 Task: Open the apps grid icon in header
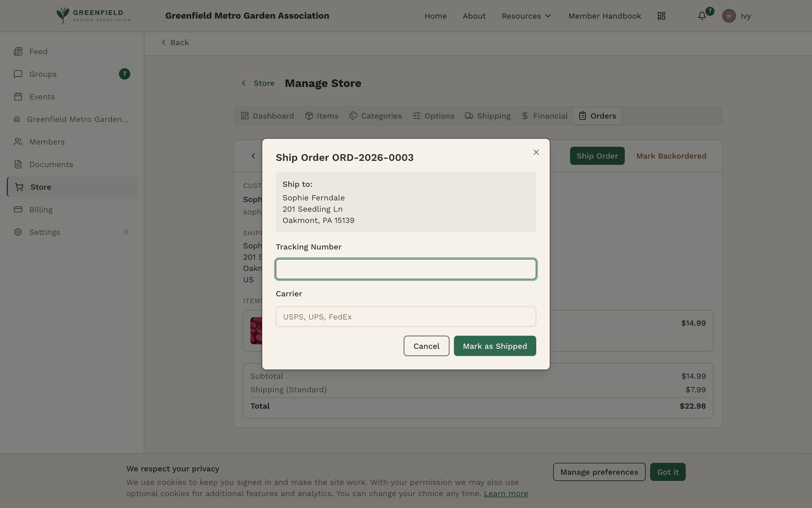click(661, 16)
